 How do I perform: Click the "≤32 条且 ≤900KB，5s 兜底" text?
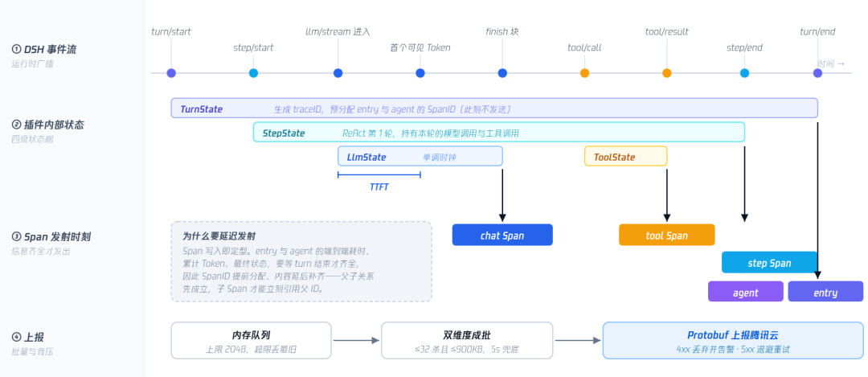coord(467,350)
